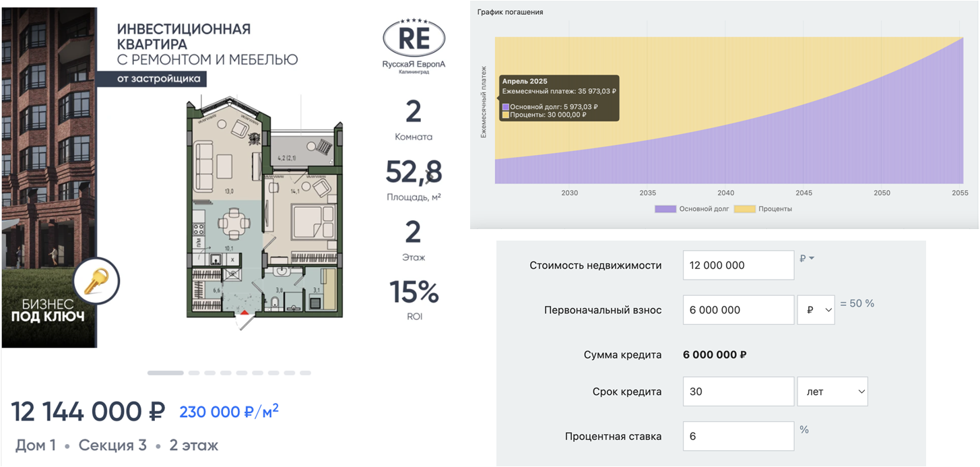Click the 52,8 area value

pos(414,173)
